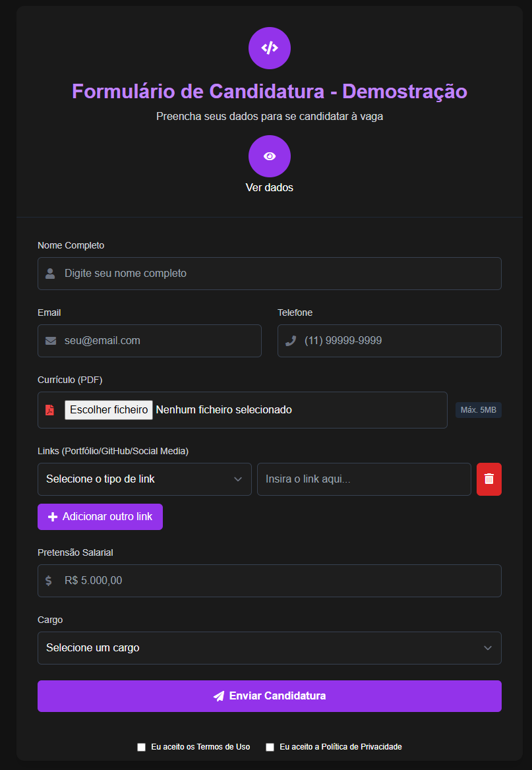Expand the Selecione um cargo dropdown
This screenshot has width=532, height=770.
[269, 648]
